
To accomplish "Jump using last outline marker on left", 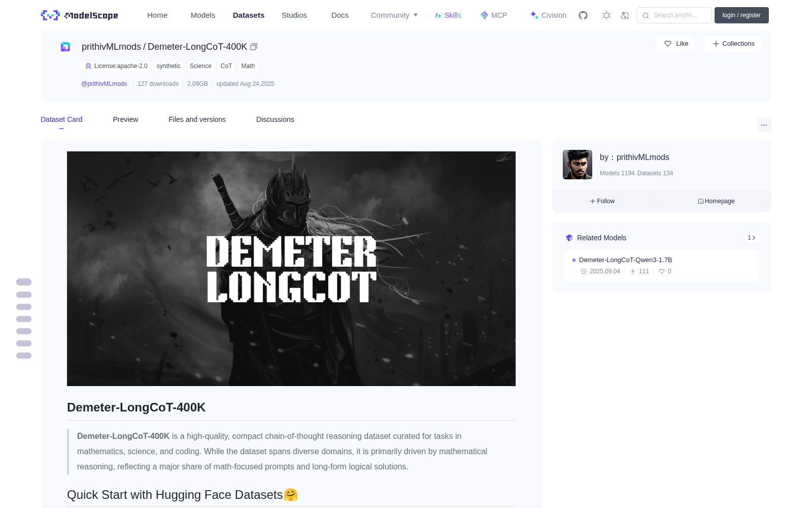I will pyautogui.click(x=24, y=356).
